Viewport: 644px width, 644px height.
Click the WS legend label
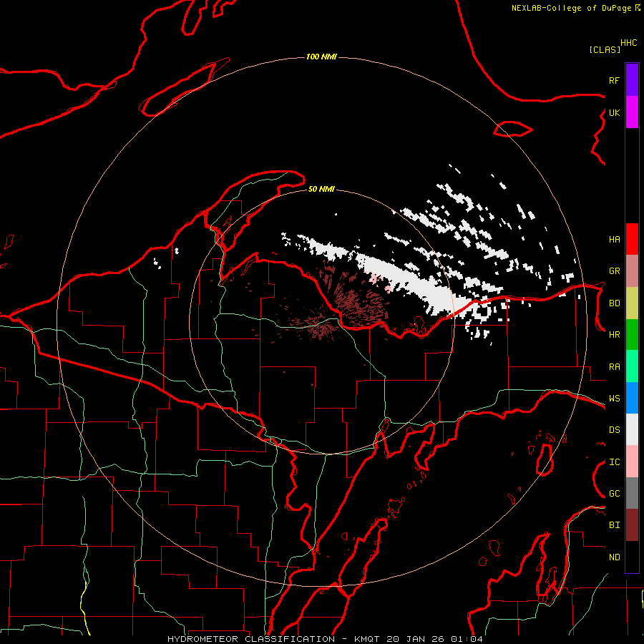614,399
